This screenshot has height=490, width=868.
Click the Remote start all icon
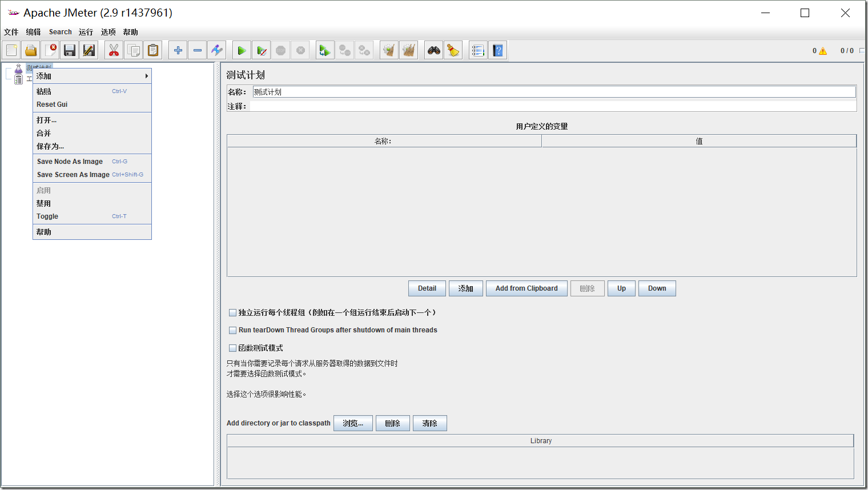(325, 50)
